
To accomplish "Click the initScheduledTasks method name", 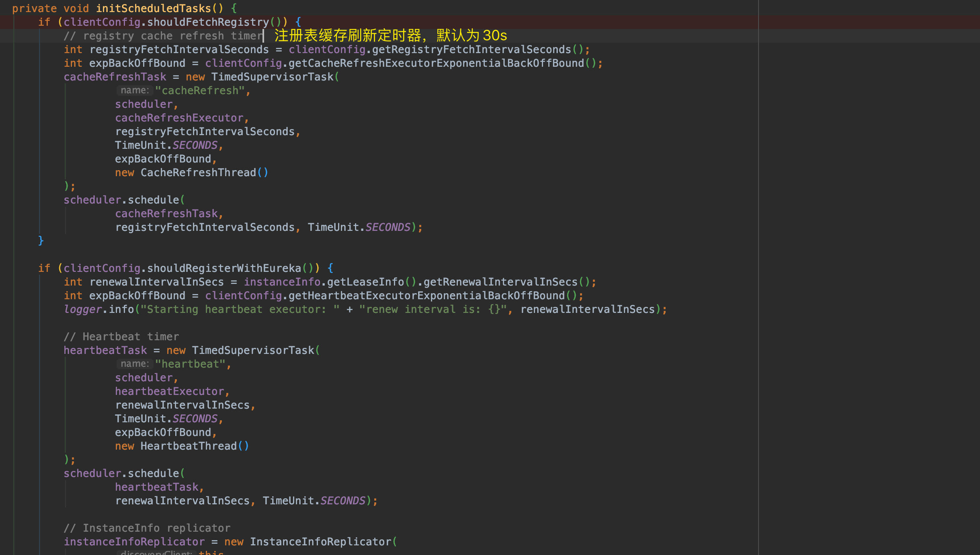I will coord(153,8).
